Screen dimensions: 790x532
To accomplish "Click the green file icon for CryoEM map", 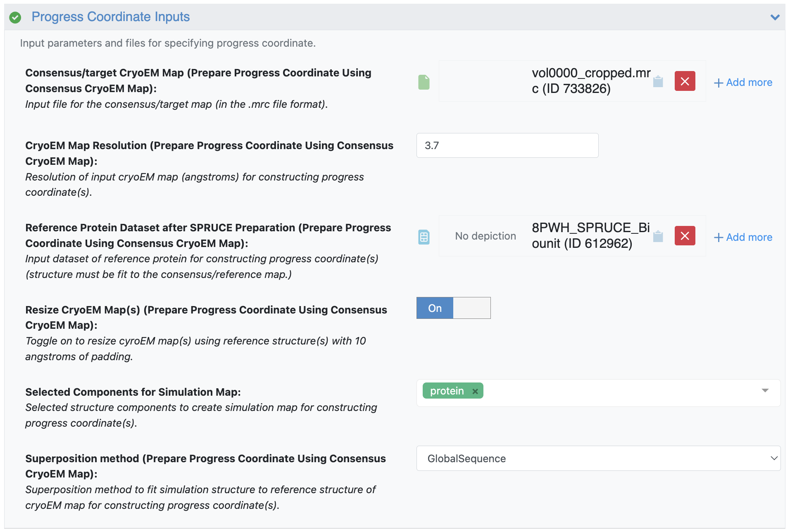I will 424,82.
